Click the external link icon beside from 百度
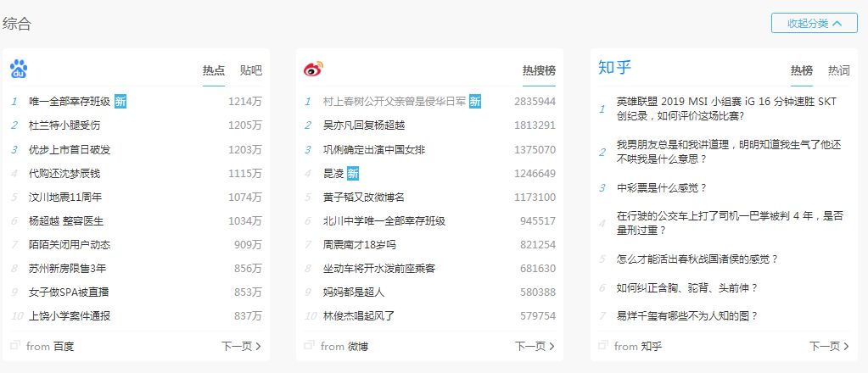Viewport: 868px width, 373px height. pos(14,346)
